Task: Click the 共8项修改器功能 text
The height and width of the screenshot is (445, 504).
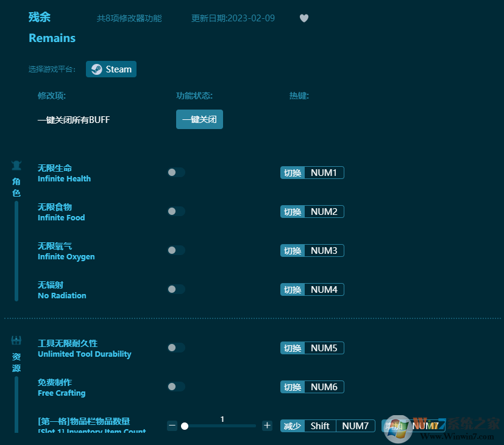Action: pyautogui.click(x=129, y=18)
